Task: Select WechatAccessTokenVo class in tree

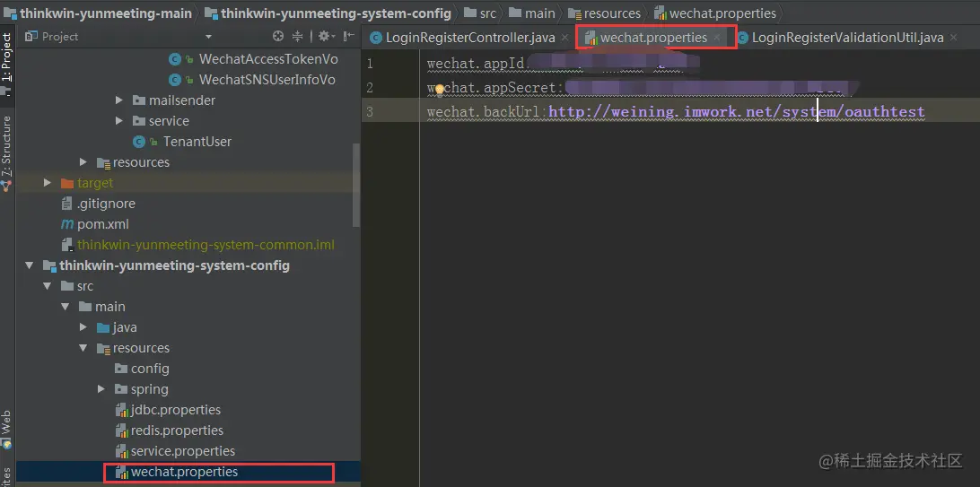Action: coord(268,59)
